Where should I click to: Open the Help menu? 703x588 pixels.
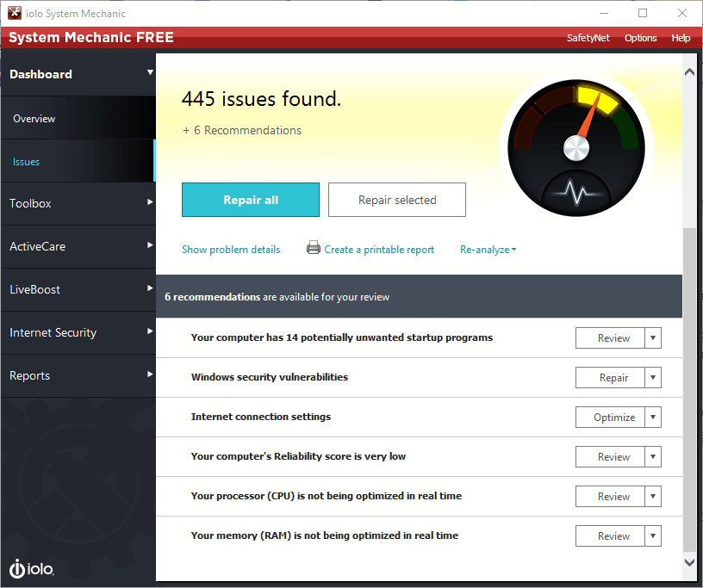(x=681, y=38)
